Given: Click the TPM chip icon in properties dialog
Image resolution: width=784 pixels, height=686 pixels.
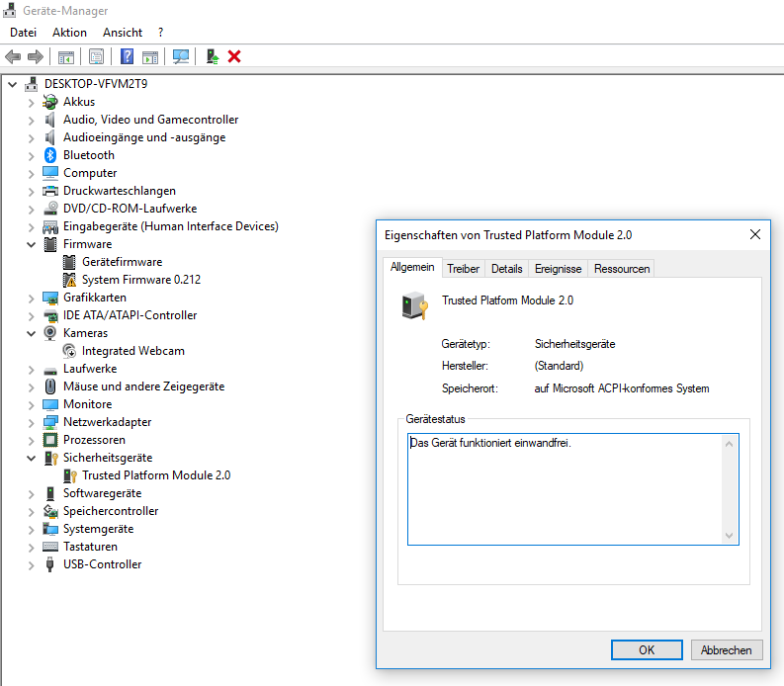Looking at the screenshot, I should click(415, 306).
